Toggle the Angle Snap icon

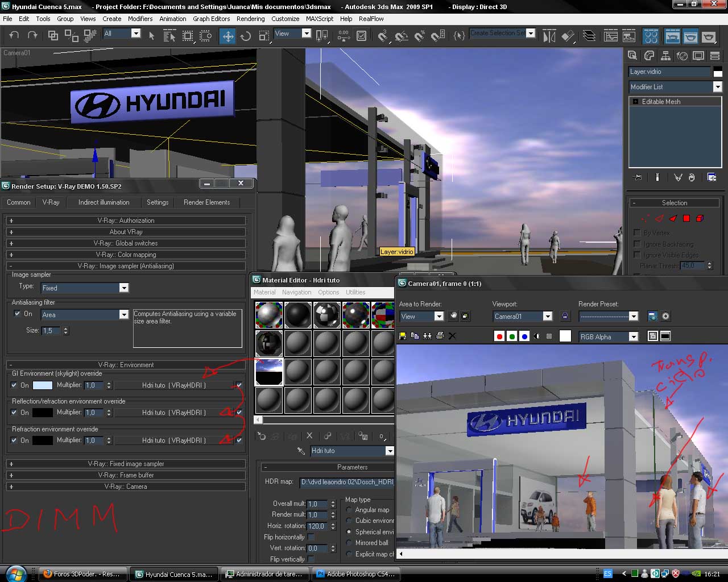point(402,36)
